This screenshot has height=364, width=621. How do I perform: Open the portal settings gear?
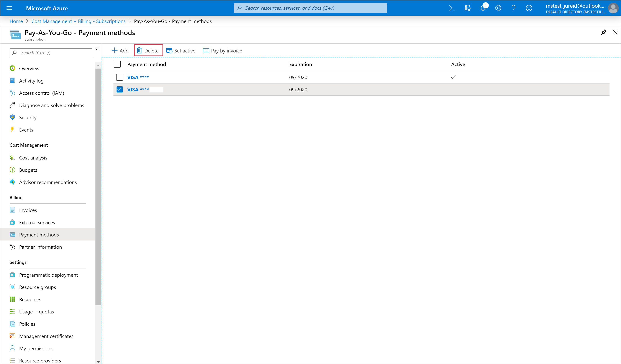tap(498, 8)
